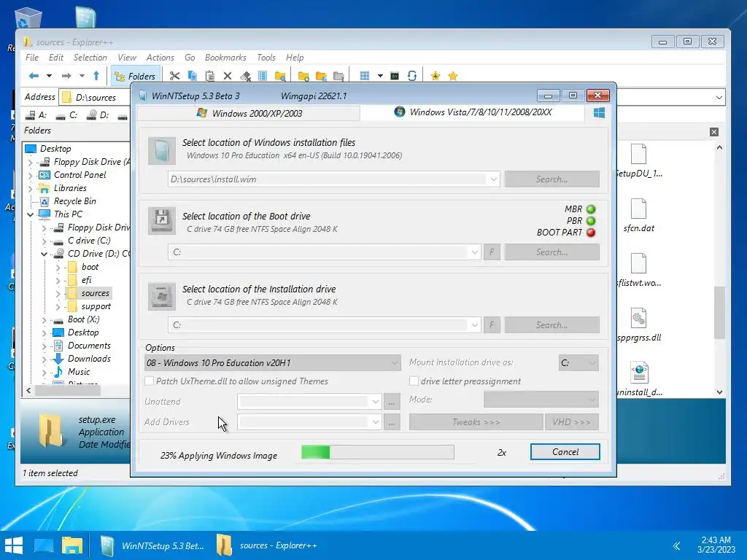
Task: Click the Paste clipboard icon
Action: (x=209, y=76)
